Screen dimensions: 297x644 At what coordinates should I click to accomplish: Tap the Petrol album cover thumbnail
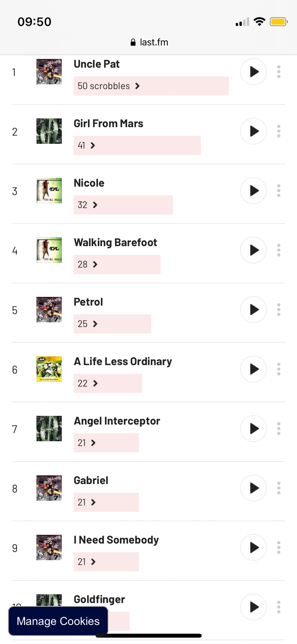pyautogui.click(x=49, y=310)
